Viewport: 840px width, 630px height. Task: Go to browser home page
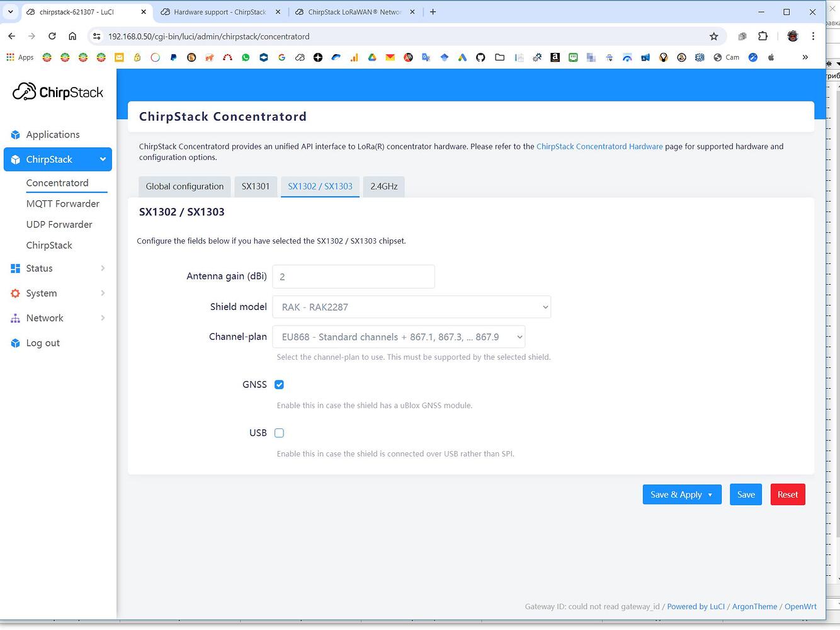tap(72, 37)
